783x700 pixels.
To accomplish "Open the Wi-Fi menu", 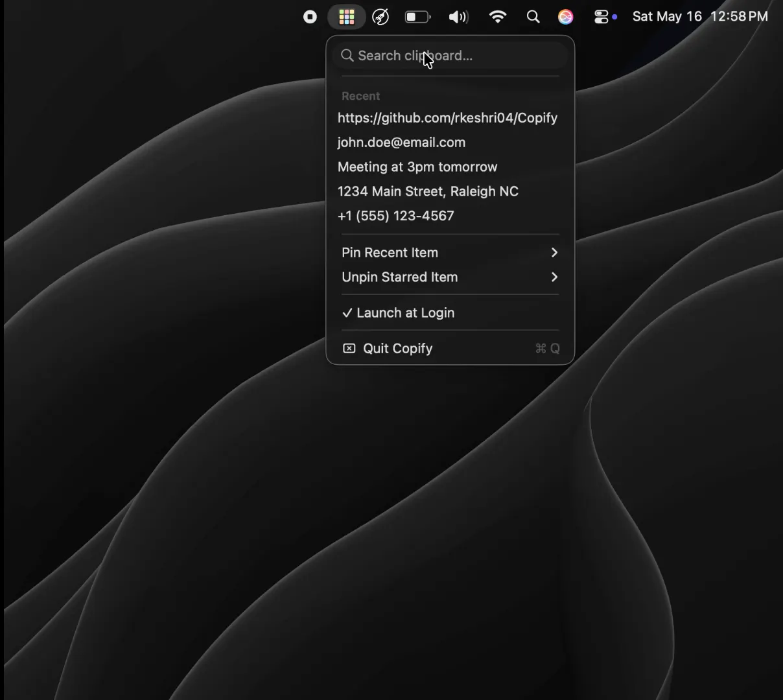I will (x=498, y=17).
